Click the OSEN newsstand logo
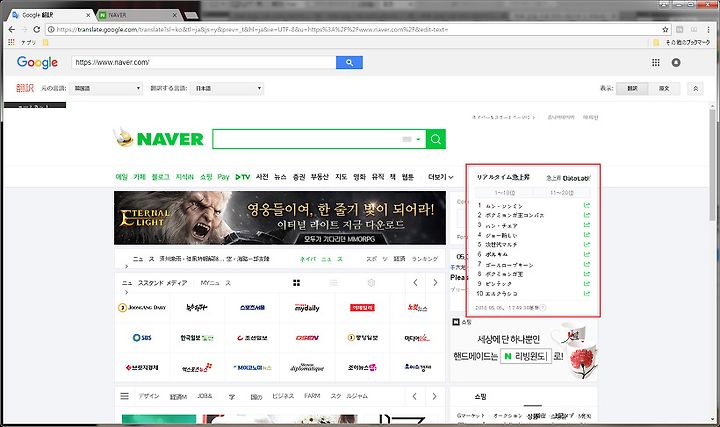This screenshot has width=720, height=427. (x=307, y=338)
